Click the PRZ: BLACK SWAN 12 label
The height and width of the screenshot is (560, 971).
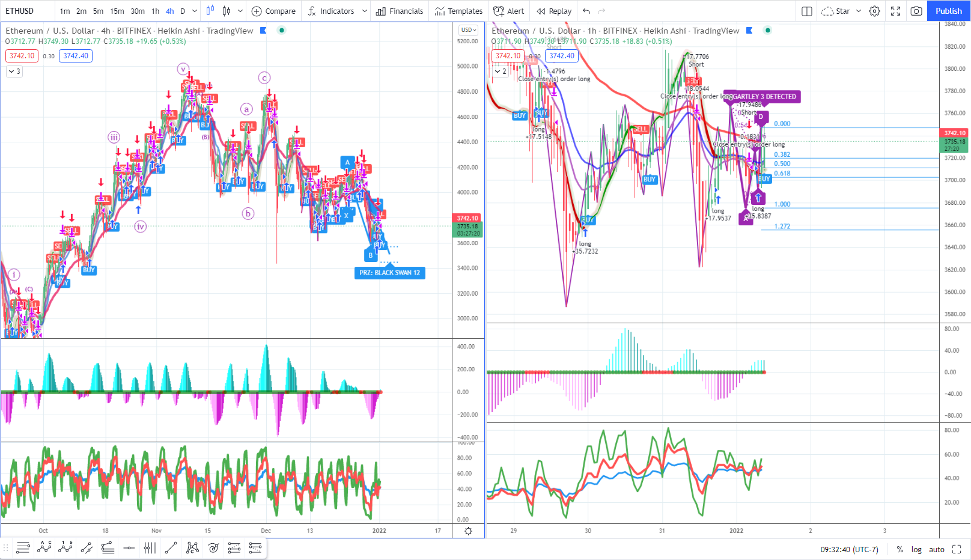389,273
